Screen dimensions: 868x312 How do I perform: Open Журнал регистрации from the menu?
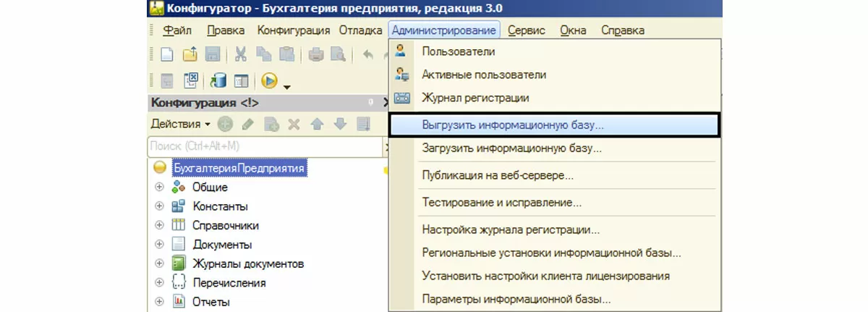pos(475,98)
